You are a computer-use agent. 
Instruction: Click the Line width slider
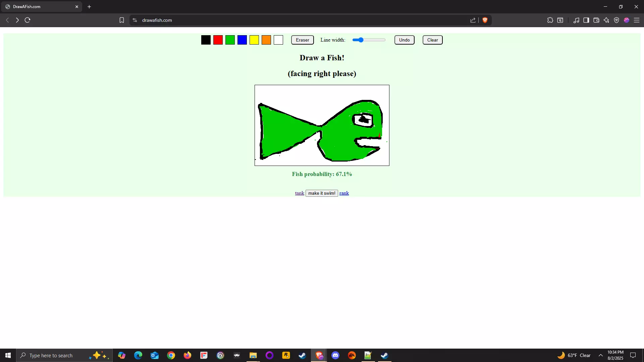pyautogui.click(x=369, y=40)
